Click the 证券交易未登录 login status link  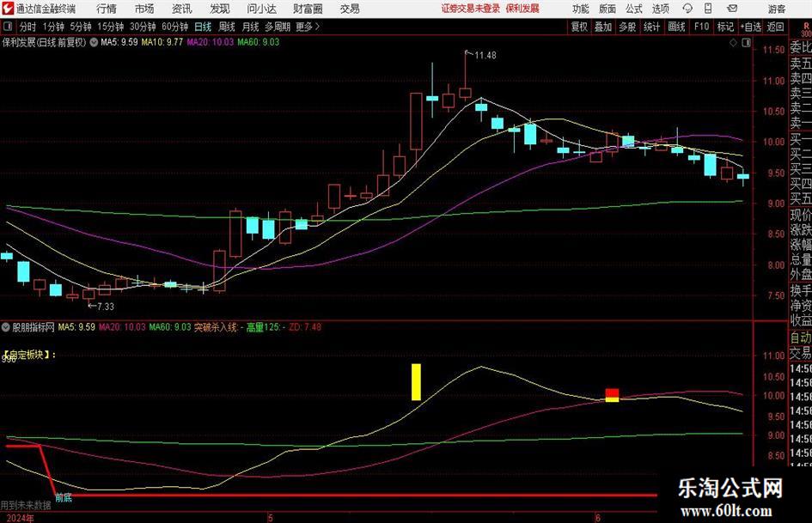coord(471,9)
